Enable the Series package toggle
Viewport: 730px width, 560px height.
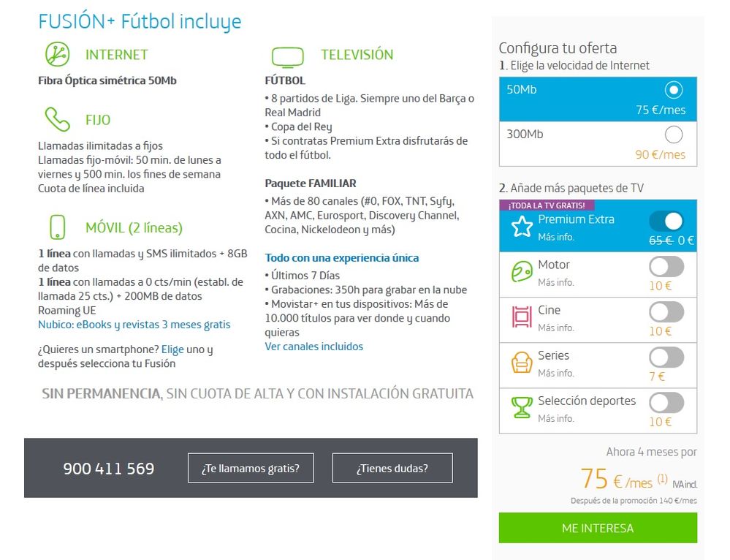666,357
